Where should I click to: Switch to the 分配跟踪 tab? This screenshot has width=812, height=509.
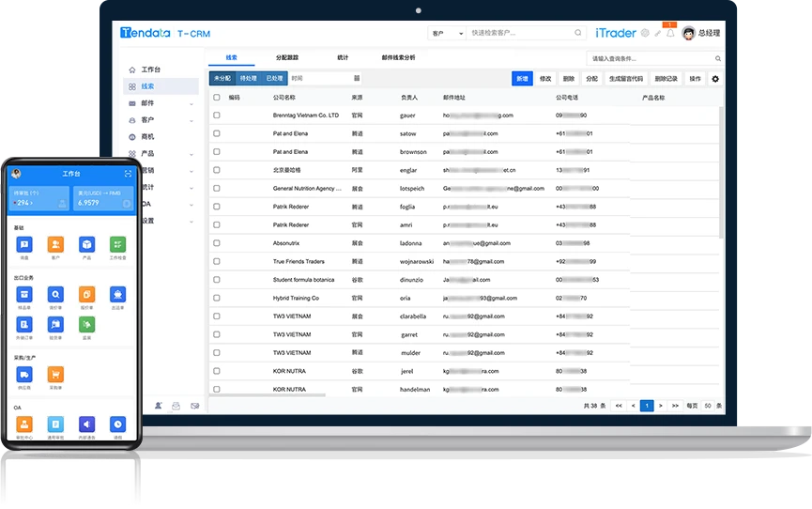(287, 57)
